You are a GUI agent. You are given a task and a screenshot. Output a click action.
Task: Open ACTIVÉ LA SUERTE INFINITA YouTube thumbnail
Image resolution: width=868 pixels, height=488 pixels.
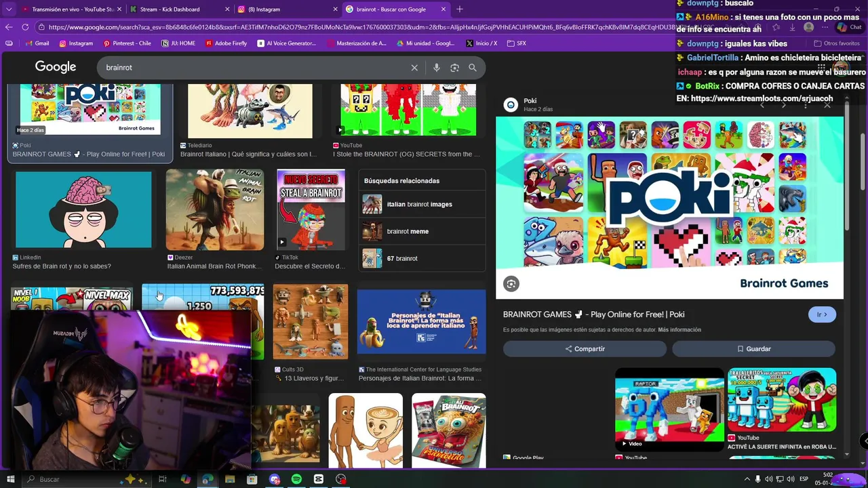[782, 399]
